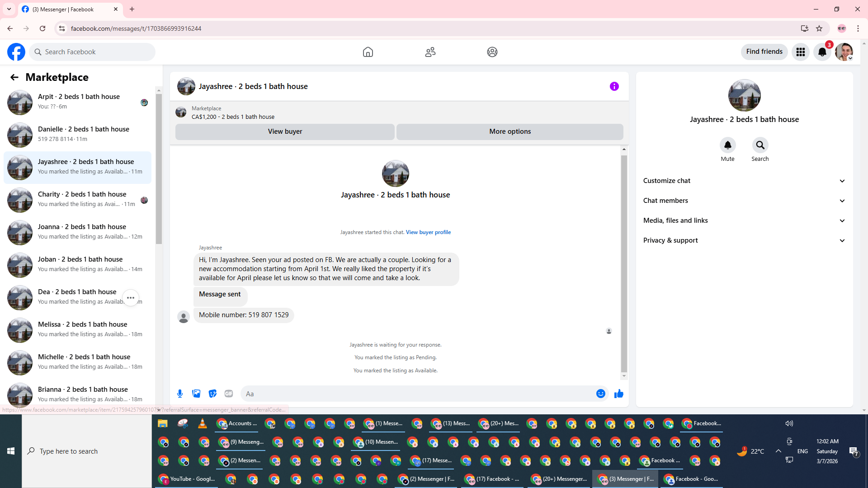Open the GIF picker icon
This screenshot has width=868, height=488.
pyautogui.click(x=229, y=394)
